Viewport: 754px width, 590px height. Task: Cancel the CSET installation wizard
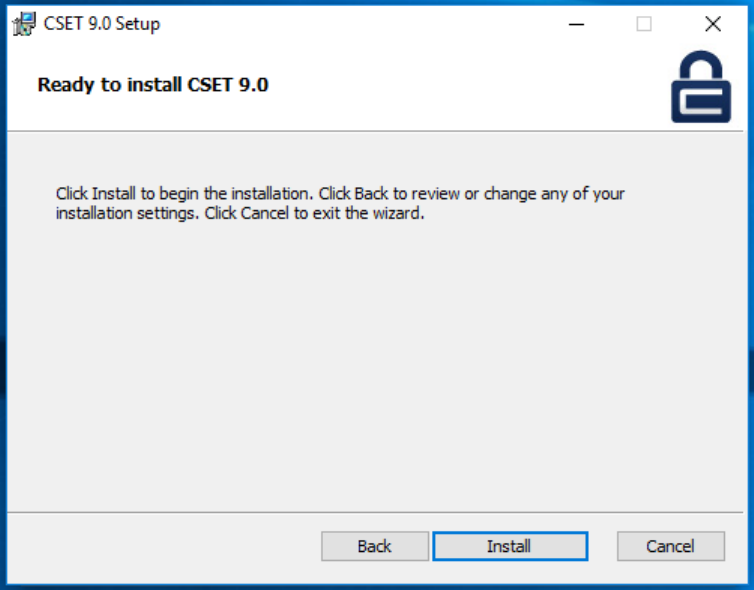[x=670, y=546]
